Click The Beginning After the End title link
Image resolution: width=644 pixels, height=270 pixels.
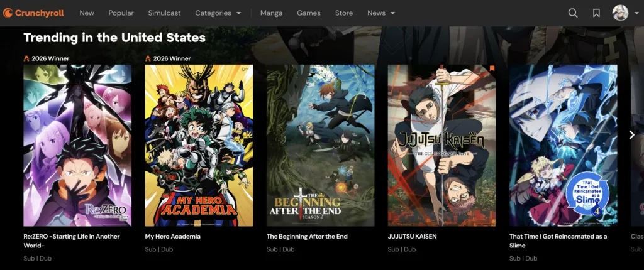(307, 237)
